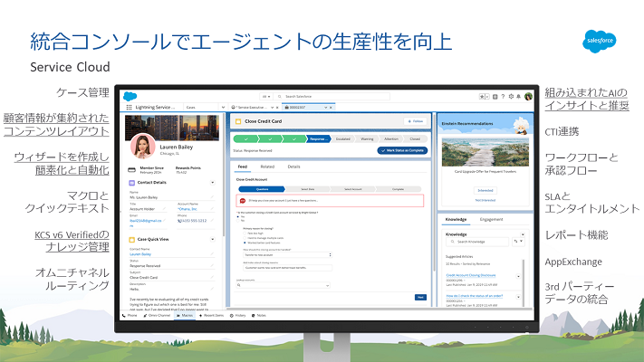Viewport: 644px width, 362px height.
Task: Collapse the Case Quick View section arrow
Action: tap(212, 239)
